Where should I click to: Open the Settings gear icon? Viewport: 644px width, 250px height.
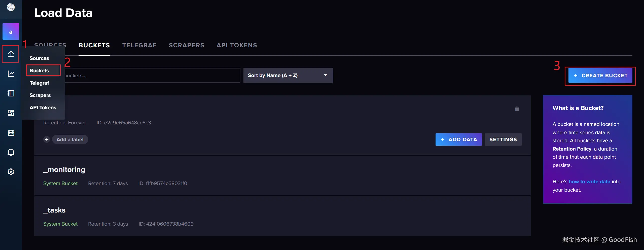click(x=11, y=172)
